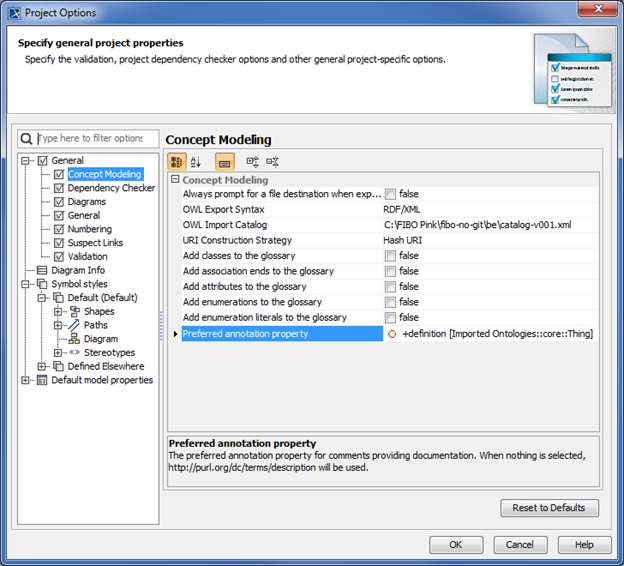
Task: Expand the Paths tree node
Action: tap(58, 325)
